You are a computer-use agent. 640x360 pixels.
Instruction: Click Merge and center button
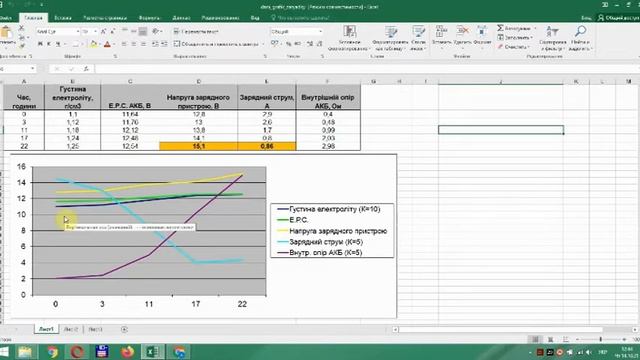(x=216, y=44)
